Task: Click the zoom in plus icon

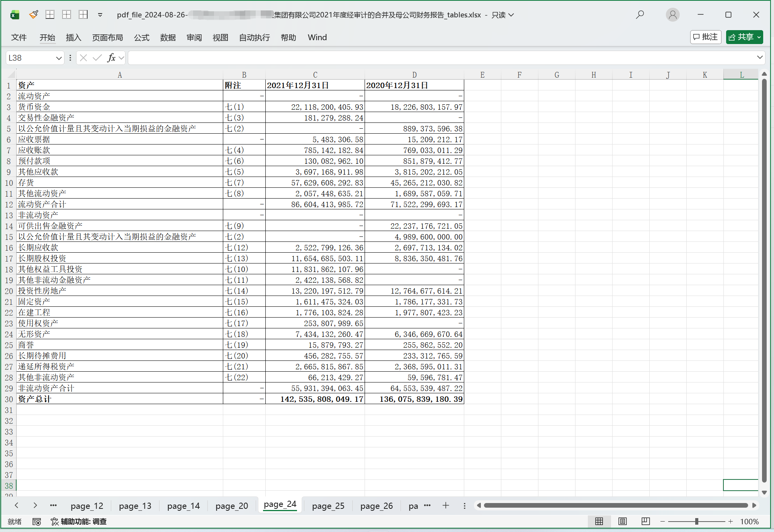Action: point(730,522)
